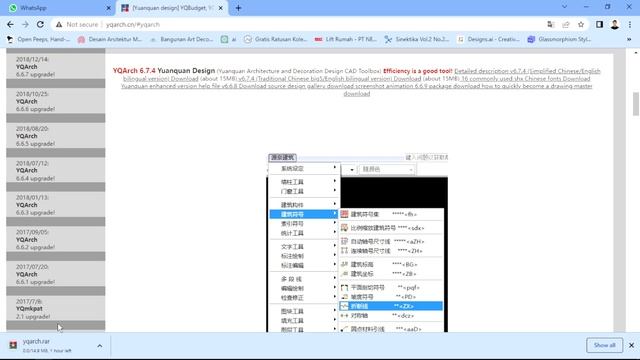Image resolution: width=640 pixels, height=360 pixels.
Task: Click Show all downloads button
Action: 604,345
